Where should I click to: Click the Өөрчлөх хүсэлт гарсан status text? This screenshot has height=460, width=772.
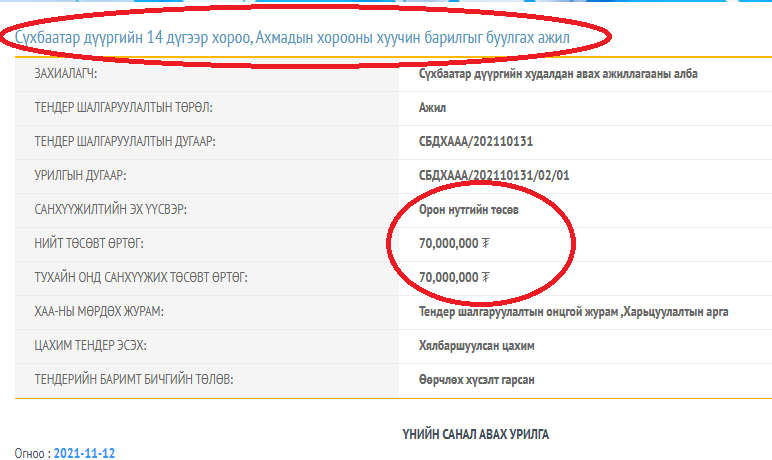476,379
